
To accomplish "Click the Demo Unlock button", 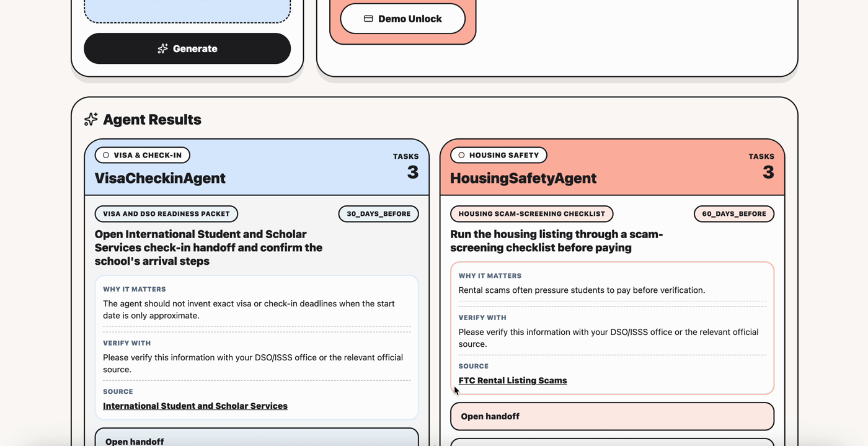I will pyautogui.click(x=403, y=19).
